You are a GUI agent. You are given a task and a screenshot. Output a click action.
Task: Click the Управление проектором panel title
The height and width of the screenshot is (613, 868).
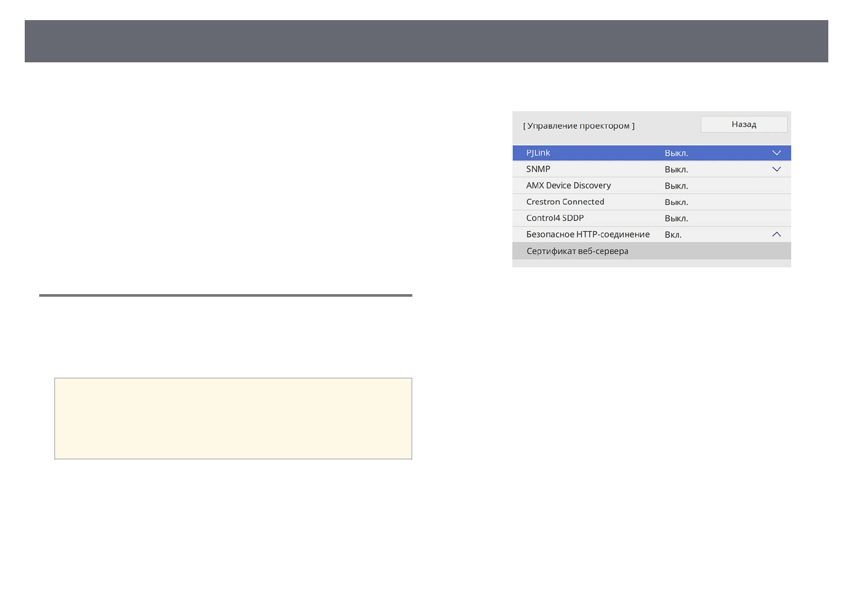579,126
